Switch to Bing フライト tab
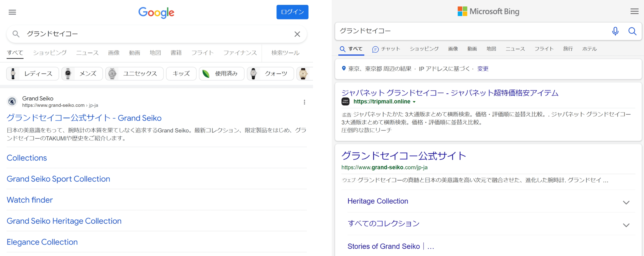The width and height of the screenshot is (644, 256). pyautogui.click(x=544, y=49)
